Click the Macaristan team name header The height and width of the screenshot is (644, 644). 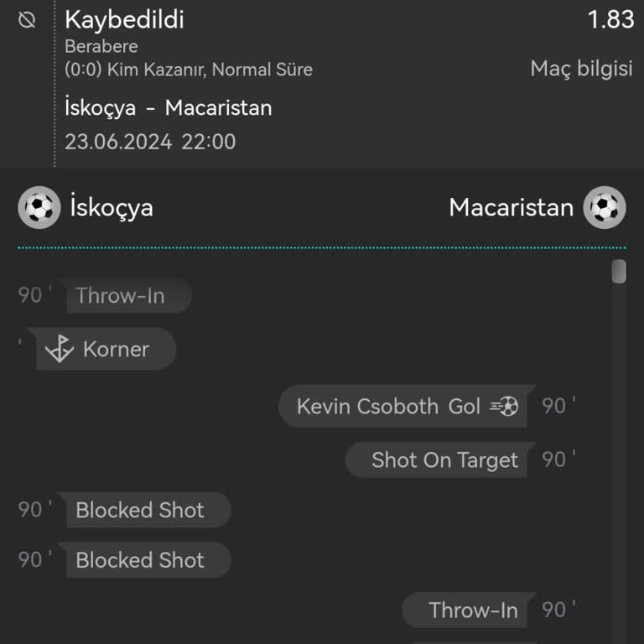pyautogui.click(x=511, y=207)
